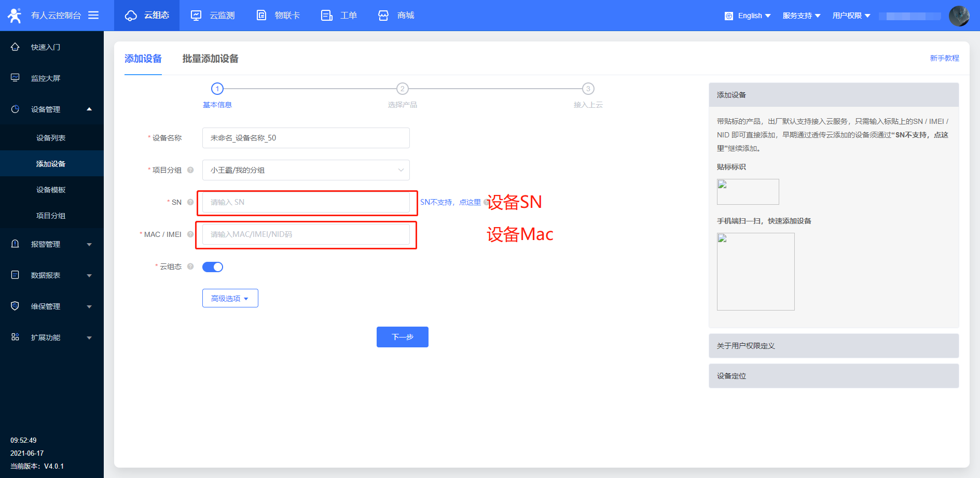The image size is (980, 478).
Task: Click help icon beside SN label
Action: [x=190, y=202]
